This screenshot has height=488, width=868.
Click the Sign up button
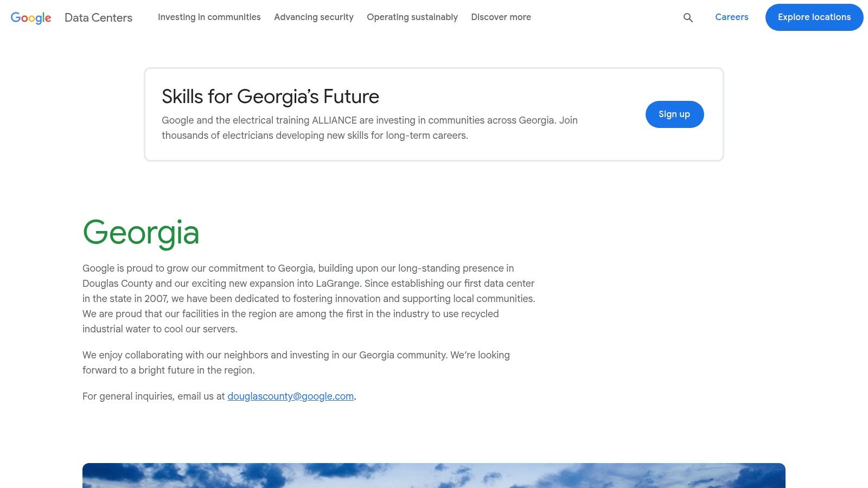[674, 114]
